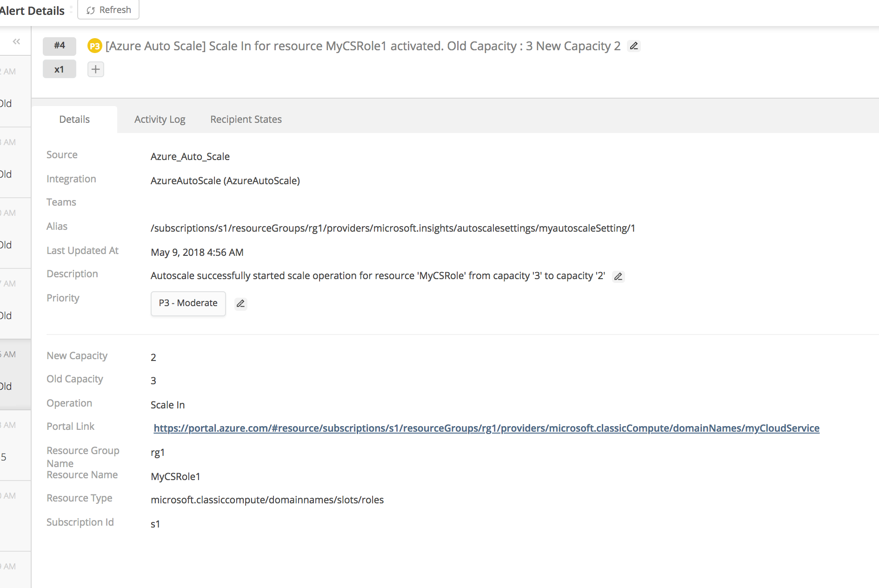Open the P3 - Moderate priority dropdown

pos(188,303)
